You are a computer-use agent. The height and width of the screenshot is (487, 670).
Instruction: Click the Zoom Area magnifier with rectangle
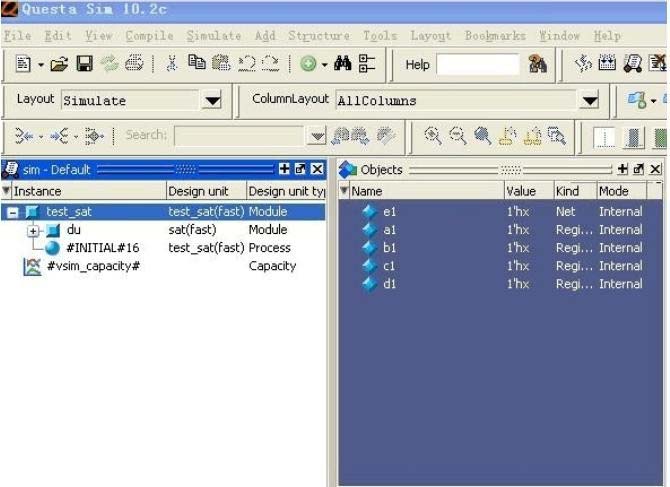(x=557, y=136)
